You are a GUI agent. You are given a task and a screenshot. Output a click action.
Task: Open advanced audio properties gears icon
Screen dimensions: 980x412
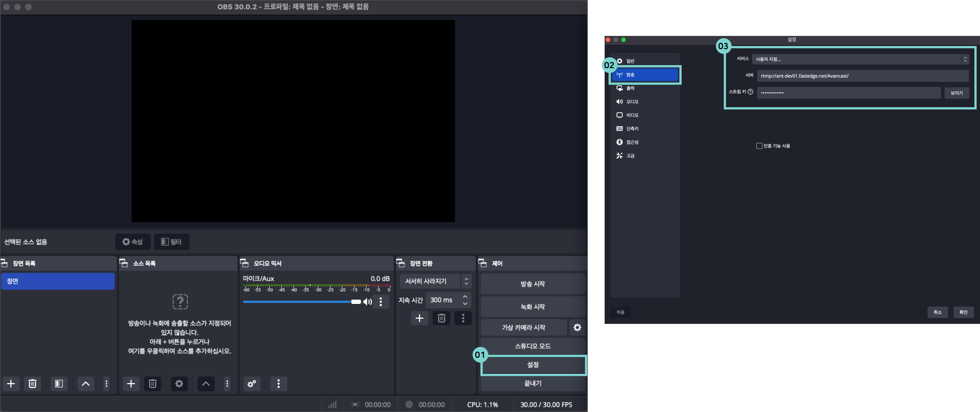coord(252,384)
